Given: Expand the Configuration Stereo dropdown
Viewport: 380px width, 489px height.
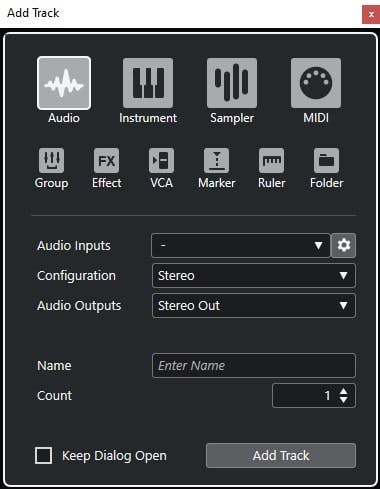Looking at the screenshot, I should [x=254, y=276].
